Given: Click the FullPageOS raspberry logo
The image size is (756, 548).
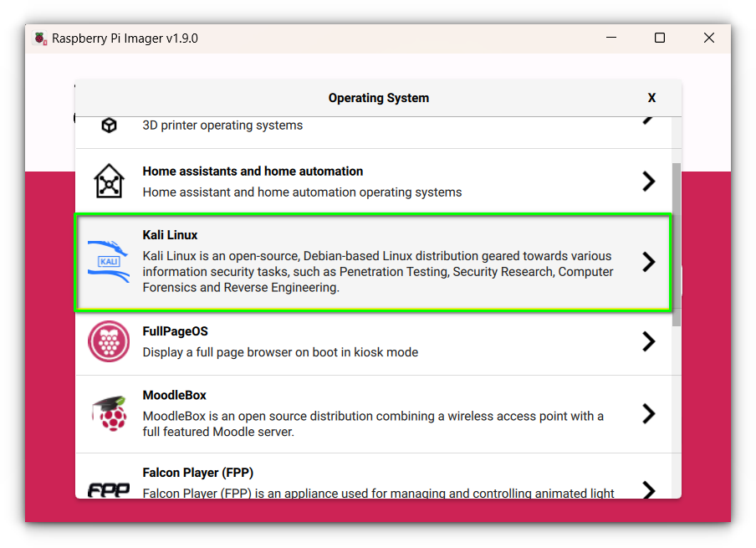Looking at the screenshot, I should (109, 341).
